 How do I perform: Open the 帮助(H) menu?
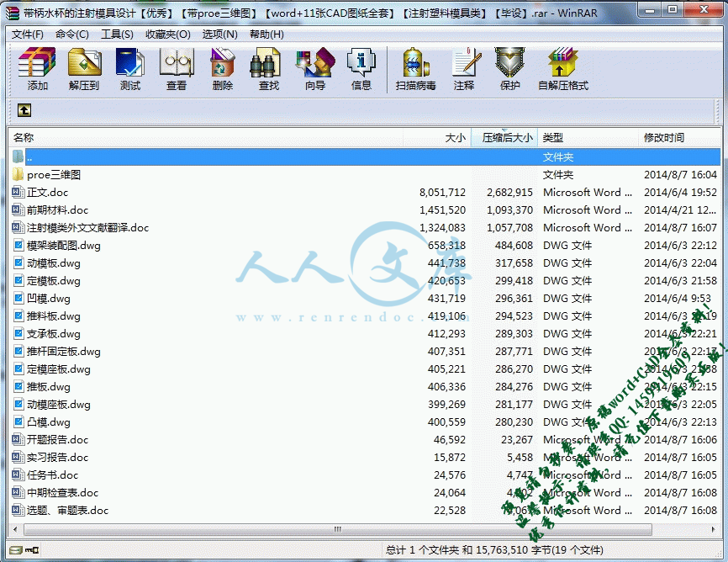point(266,34)
